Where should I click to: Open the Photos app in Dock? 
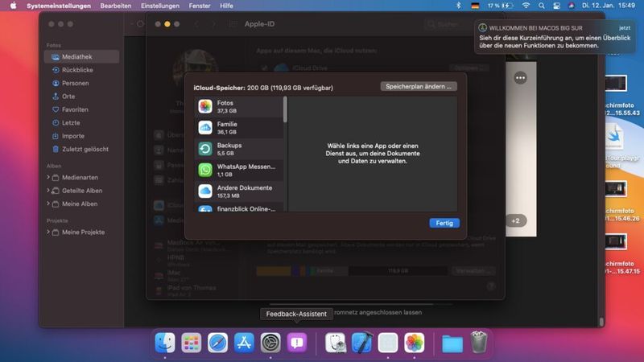pyautogui.click(x=414, y=343)
